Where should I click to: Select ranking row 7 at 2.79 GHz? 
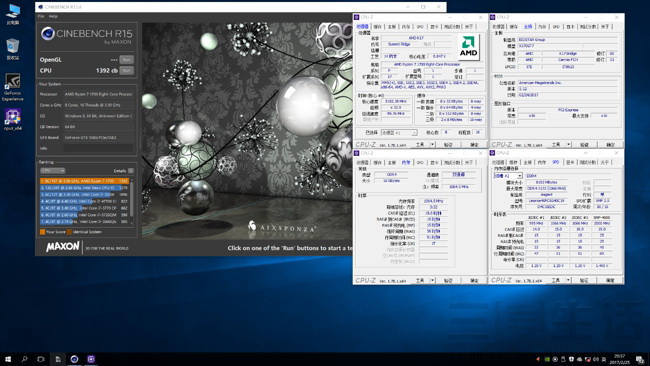click(x=85, y=222)
